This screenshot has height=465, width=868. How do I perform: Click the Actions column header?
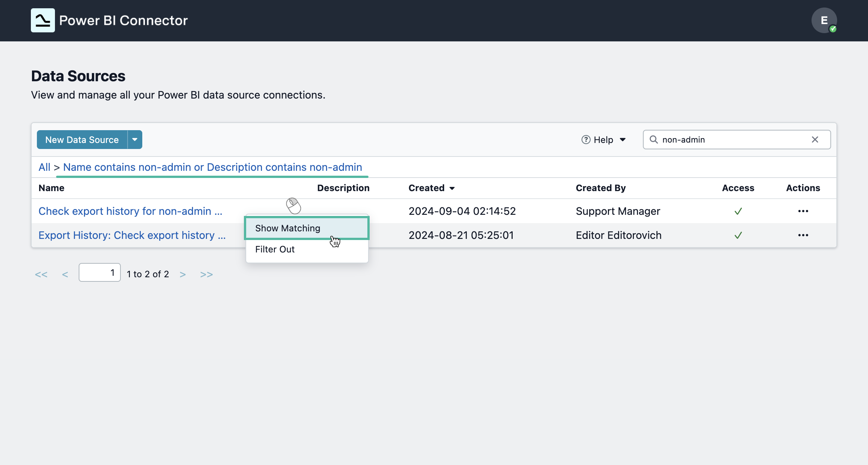(803, 188)
